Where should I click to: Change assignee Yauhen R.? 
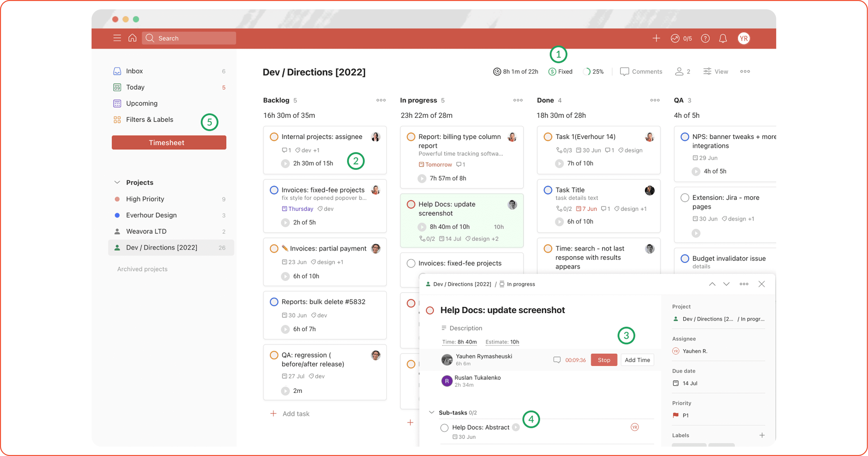[x=690, y=351]
